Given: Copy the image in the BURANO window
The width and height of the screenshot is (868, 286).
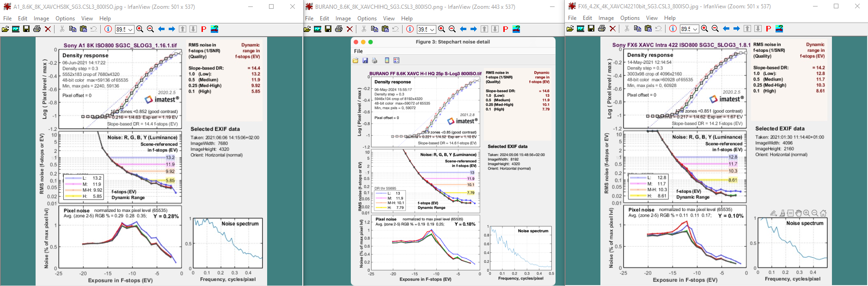Looking at the screenshot, I should pos(374,29).
